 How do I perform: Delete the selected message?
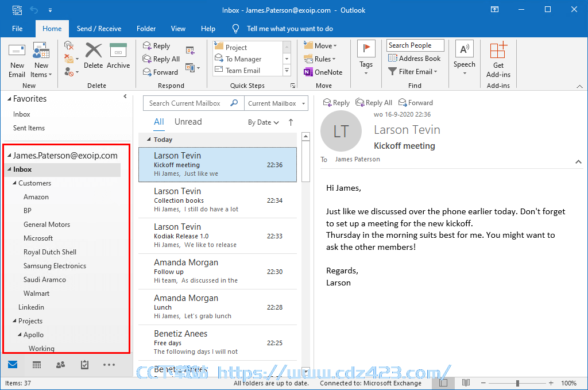coord(94,56)
